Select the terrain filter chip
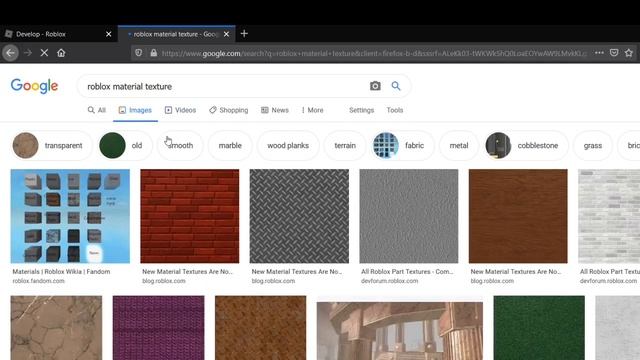Screen dimensions: 640x360 pos(345,145)
